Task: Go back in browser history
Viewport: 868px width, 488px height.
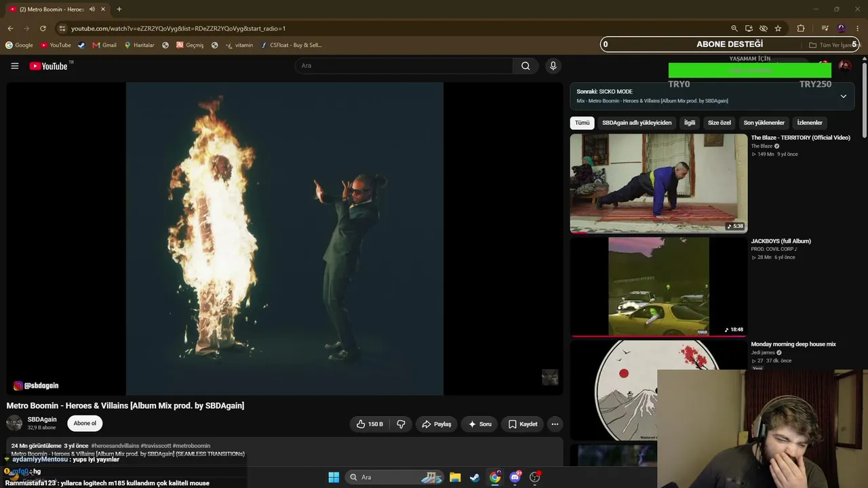Action: click(x=10, y=28)
